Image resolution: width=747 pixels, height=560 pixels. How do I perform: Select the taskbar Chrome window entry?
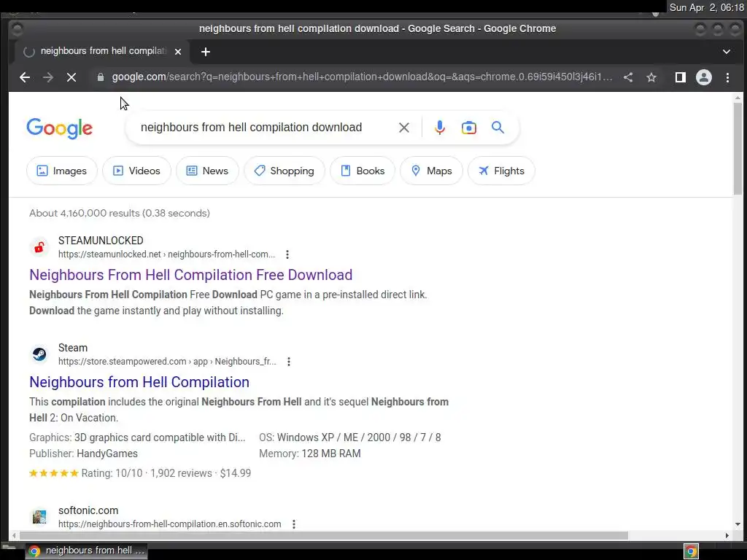click(x=86, y=551)
